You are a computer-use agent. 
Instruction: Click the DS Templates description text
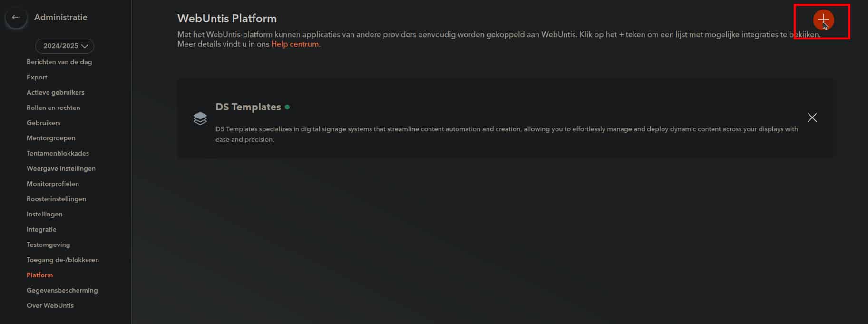[507, 134]
